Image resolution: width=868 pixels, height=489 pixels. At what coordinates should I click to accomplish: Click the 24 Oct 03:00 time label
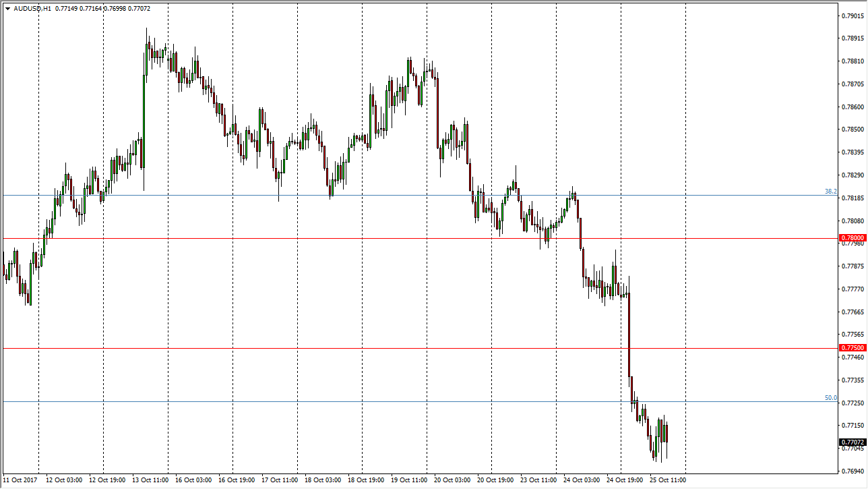(581, 480)
